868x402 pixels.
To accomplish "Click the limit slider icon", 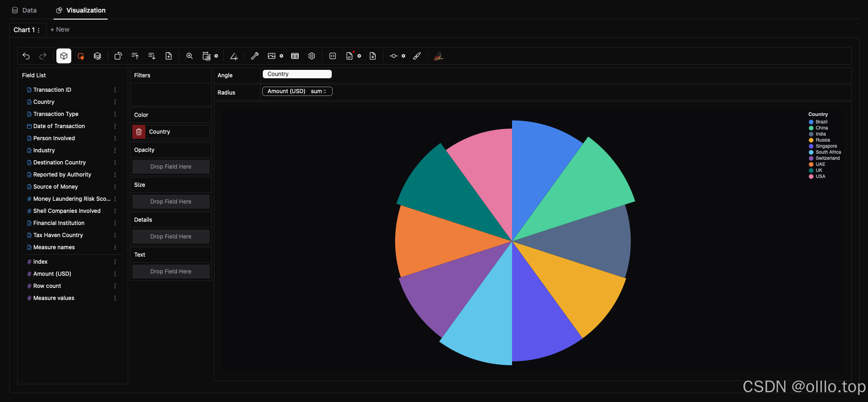I will tap(394, 56).
